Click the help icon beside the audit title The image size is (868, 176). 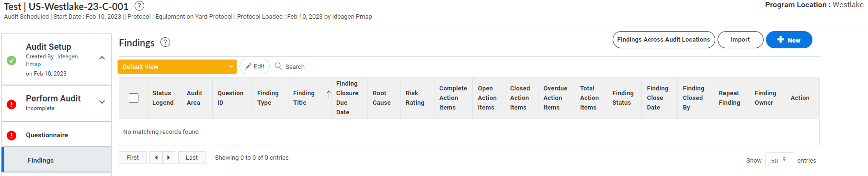pyautogui.click(x=139, y=6)
